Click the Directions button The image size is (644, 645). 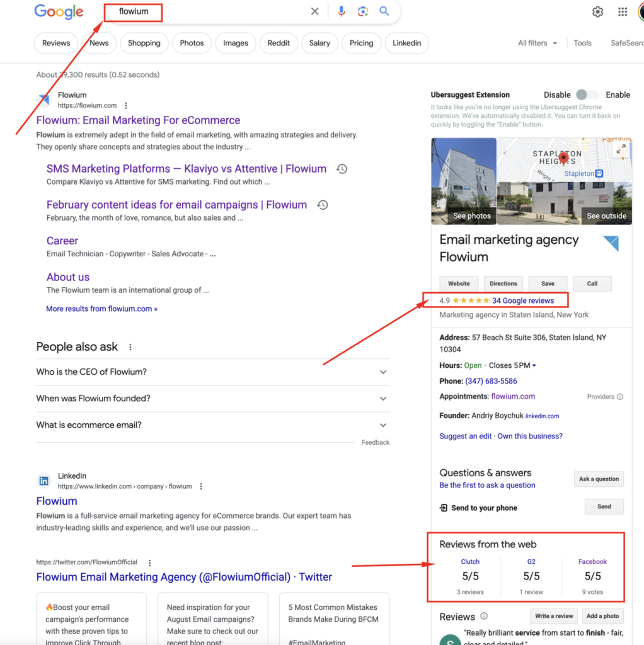click(x=503, y=283)
